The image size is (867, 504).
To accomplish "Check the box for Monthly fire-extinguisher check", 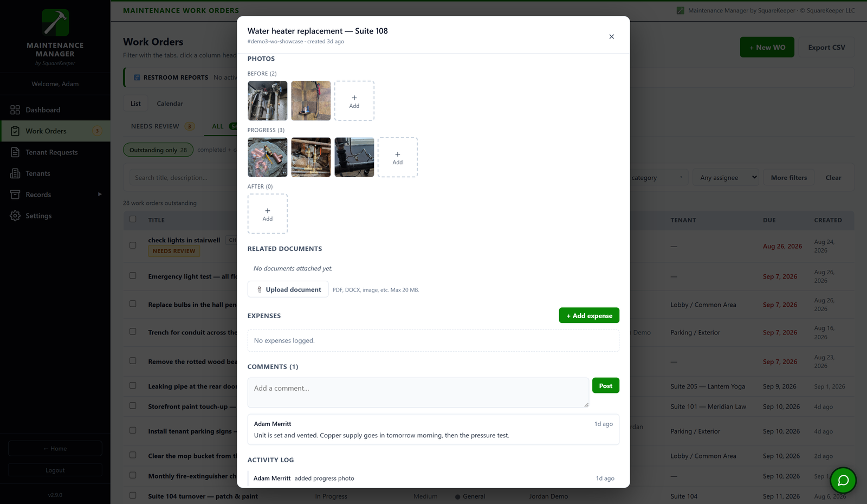I will click(x=133, y=475).
